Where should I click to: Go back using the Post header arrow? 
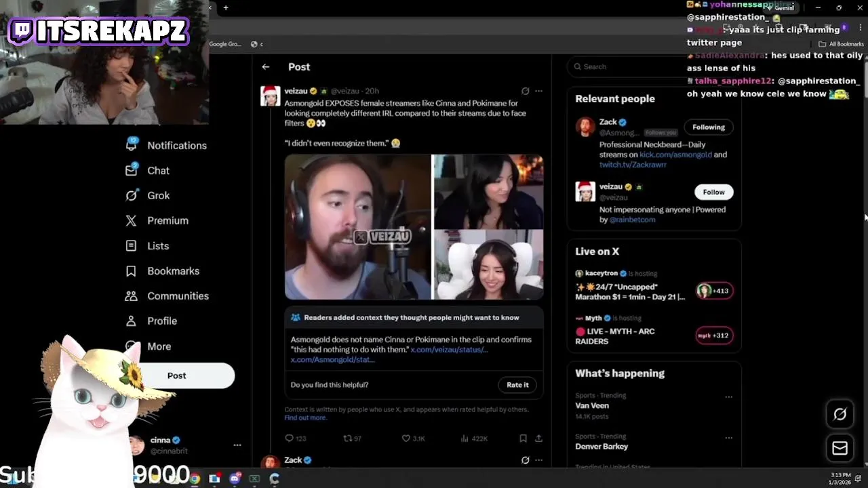266,67
